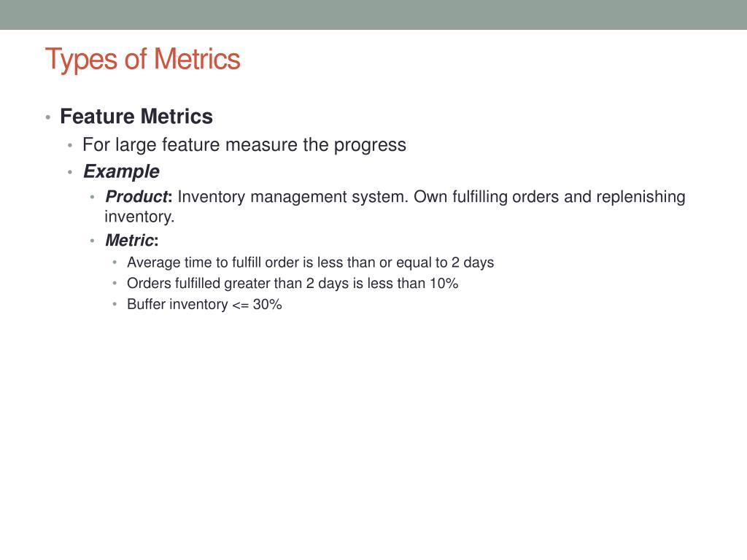747x560 pixels.
Task: Click the 'Types of Metrics' slide title
Action: tap(142, 60)
